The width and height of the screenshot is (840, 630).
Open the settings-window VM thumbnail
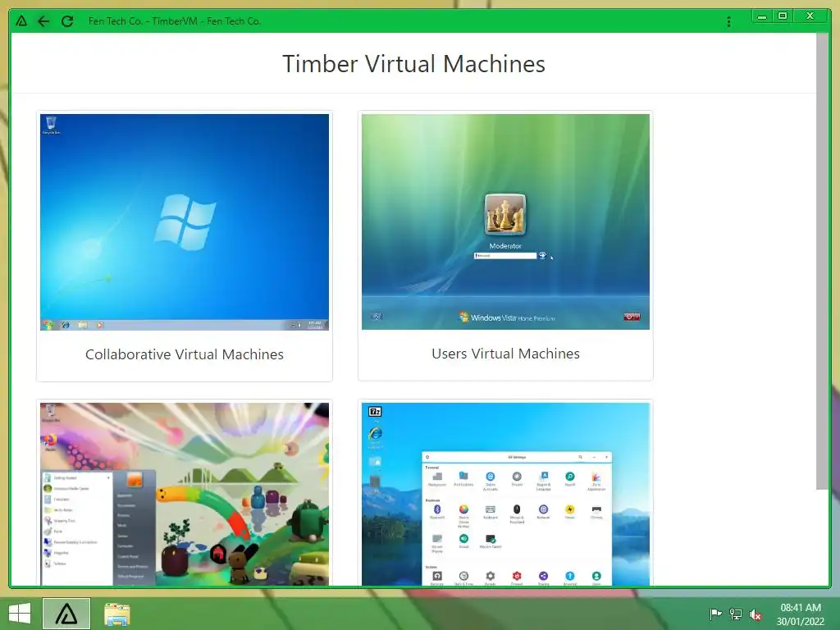(x=505, y=493)
